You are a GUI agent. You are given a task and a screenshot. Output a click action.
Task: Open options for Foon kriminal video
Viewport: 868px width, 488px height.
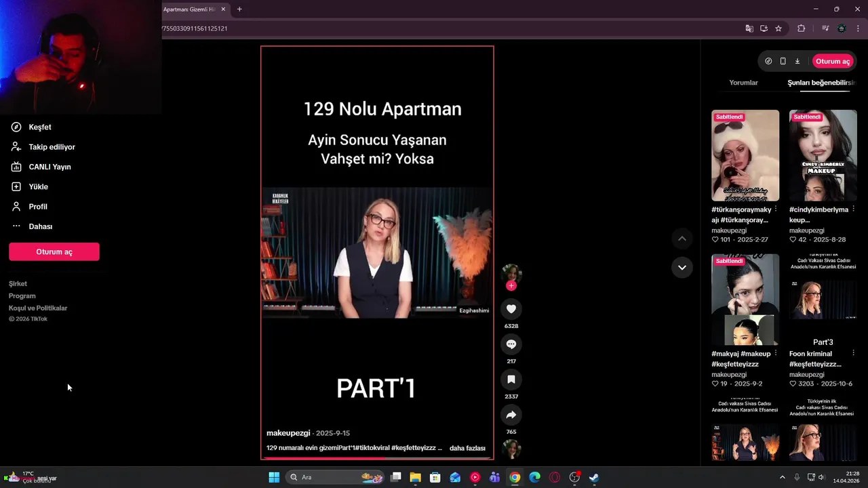pyautogui.click(x=854, y=354)
